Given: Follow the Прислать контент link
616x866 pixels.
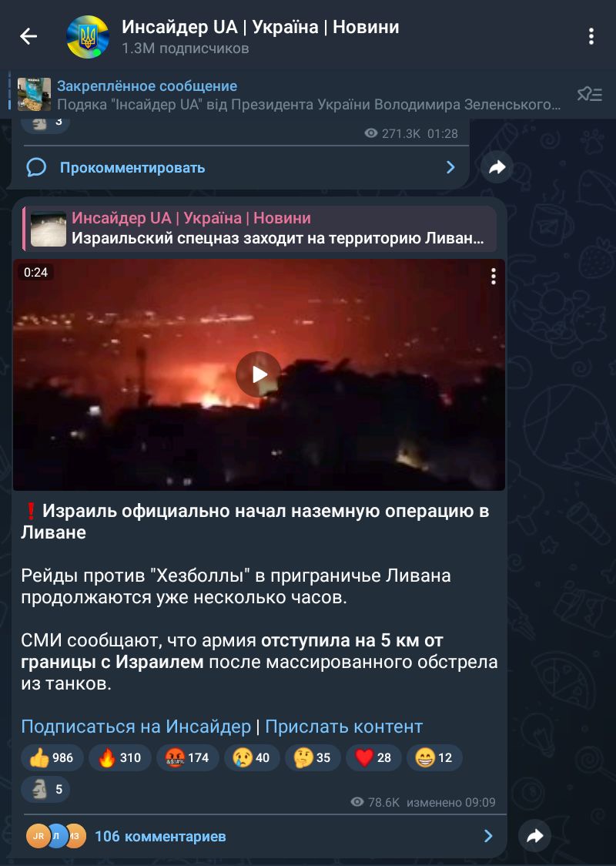Looking at the screenshot, I should coord(344,727).
